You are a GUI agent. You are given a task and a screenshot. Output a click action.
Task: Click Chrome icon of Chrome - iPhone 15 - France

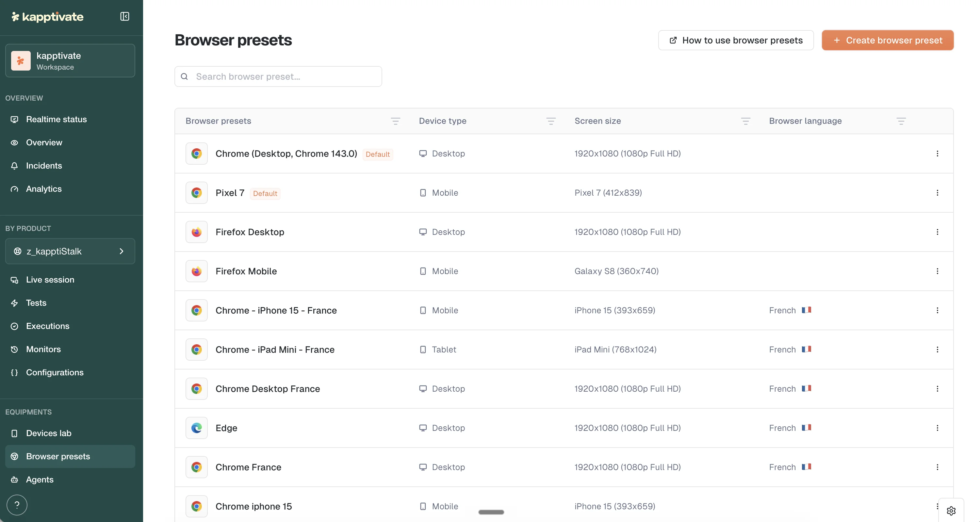point(196,310)
